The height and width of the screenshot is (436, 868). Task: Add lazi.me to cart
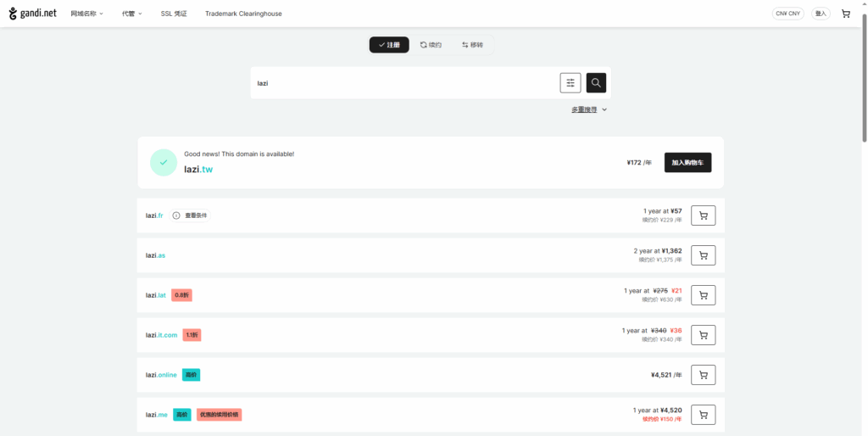point(703,415)
